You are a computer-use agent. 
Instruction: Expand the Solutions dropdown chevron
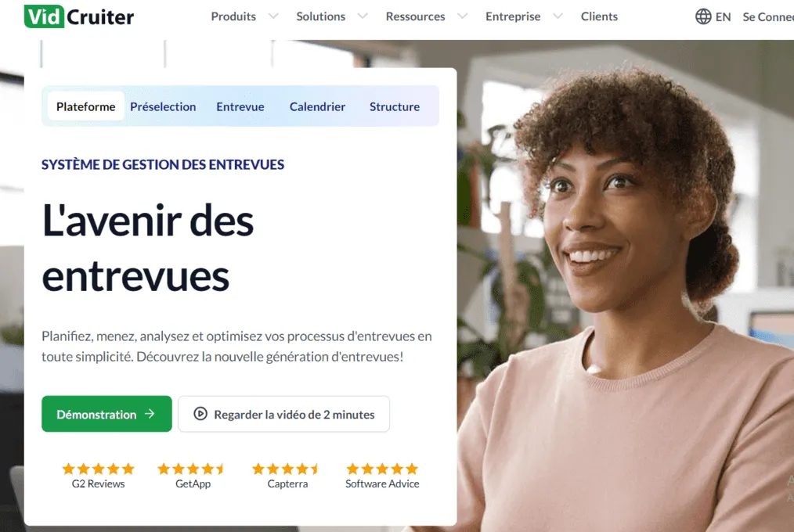click(363, 16)
